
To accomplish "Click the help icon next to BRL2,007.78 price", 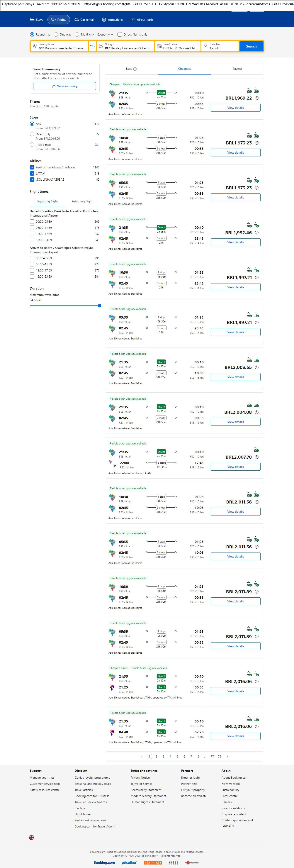I will click(257, 457).
